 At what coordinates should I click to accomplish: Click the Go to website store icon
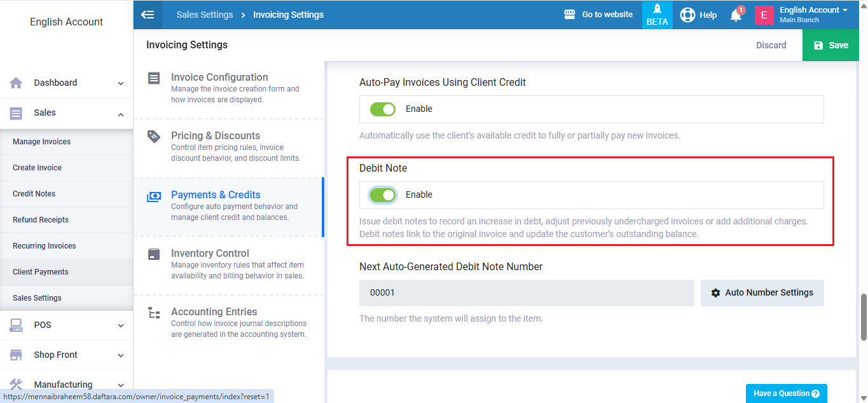570,15
